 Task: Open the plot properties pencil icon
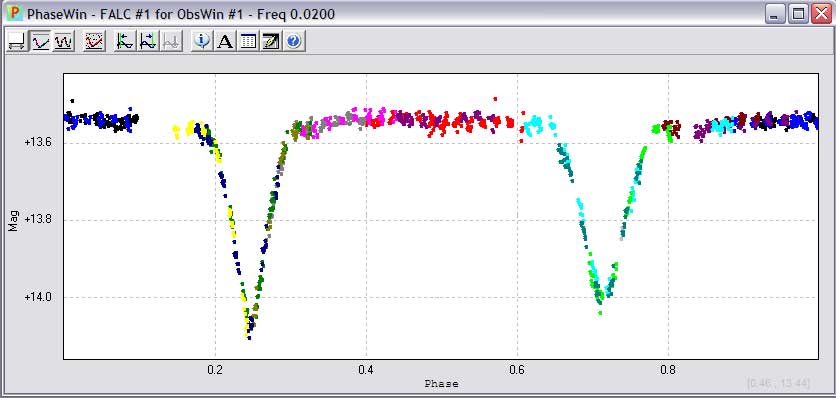[271, 41]
